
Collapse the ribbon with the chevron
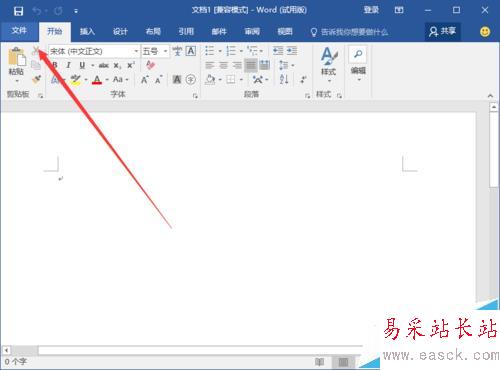click(x=490, y=96)
